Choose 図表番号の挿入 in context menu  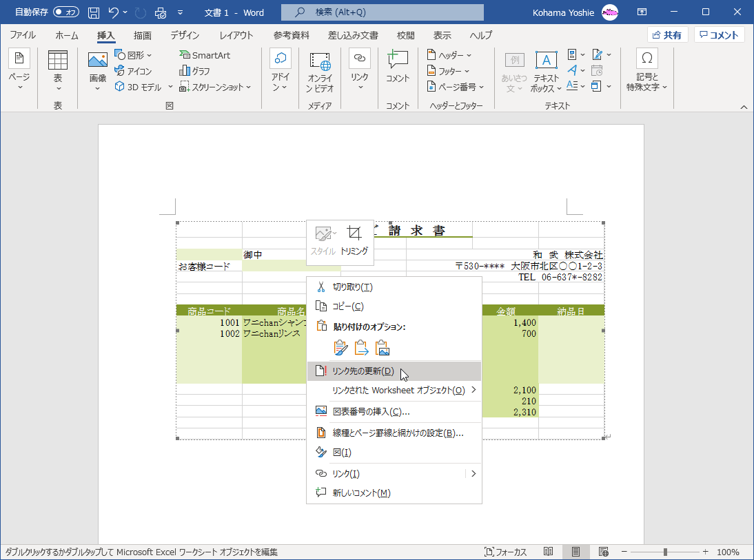[x=394, y=411]
